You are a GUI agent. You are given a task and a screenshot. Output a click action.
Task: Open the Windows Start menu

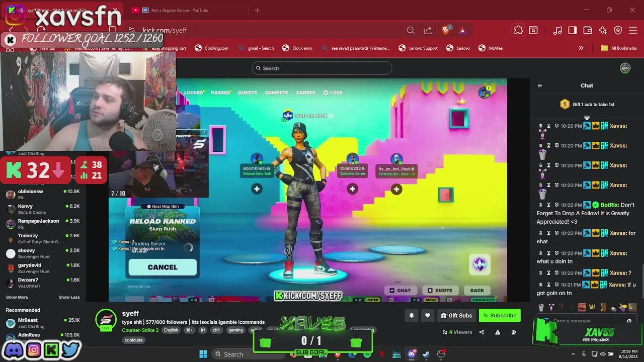(203, 354)
